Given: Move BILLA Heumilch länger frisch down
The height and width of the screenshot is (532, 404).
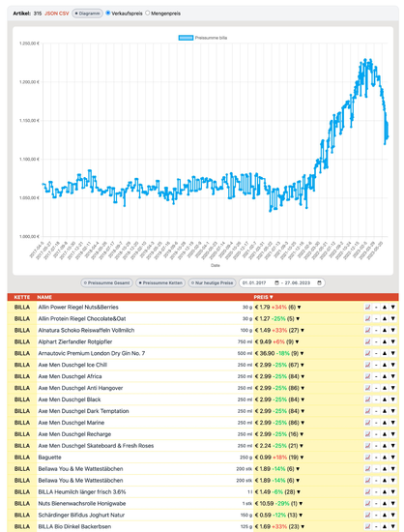Looking at the screenshot, I should pos(392,491).
